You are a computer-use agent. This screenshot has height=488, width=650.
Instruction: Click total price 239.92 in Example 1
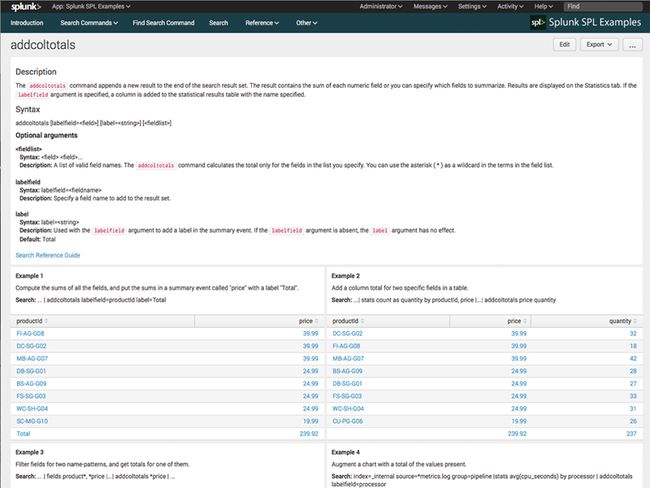click(x=309, y=434)
